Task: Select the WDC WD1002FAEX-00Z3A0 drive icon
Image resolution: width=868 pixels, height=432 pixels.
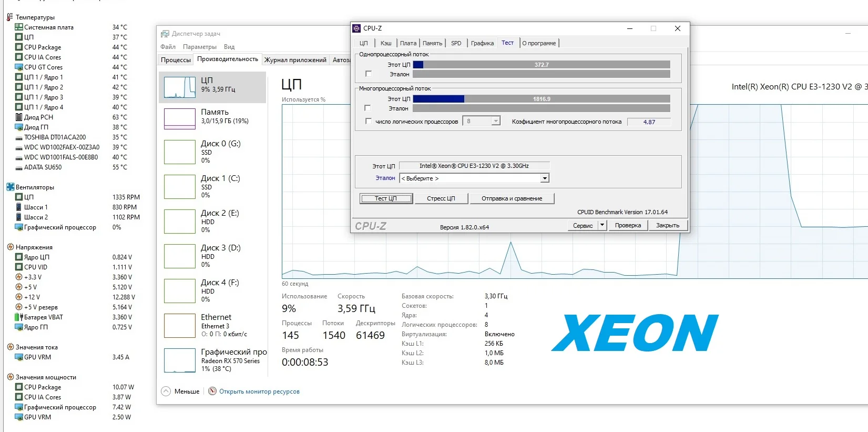Action: (19, 147)
